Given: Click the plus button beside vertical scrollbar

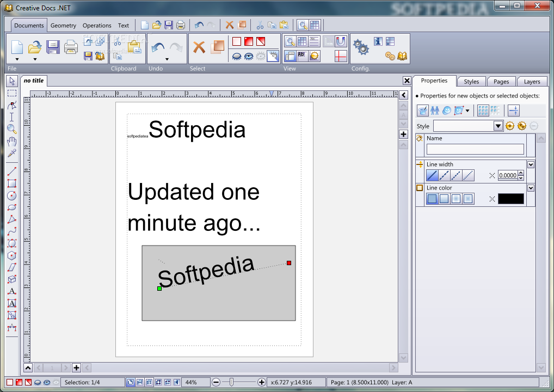Looking at the screenshot, I should (x=403, y=134).
